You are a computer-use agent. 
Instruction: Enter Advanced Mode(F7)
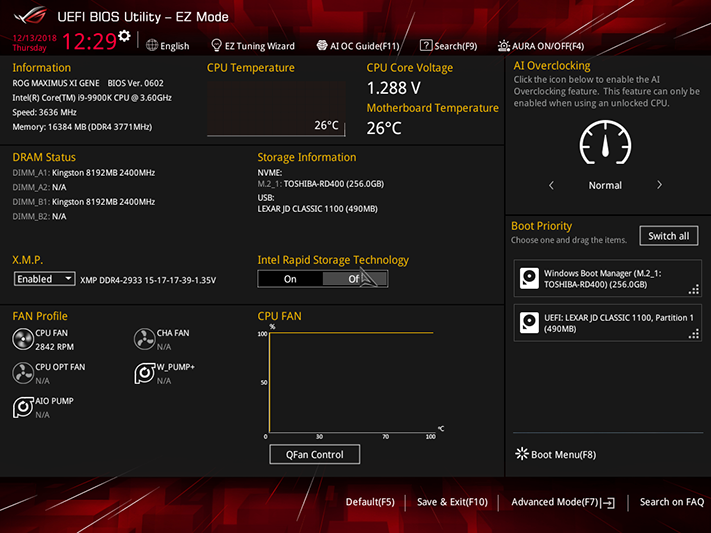[x=563, y=502]
